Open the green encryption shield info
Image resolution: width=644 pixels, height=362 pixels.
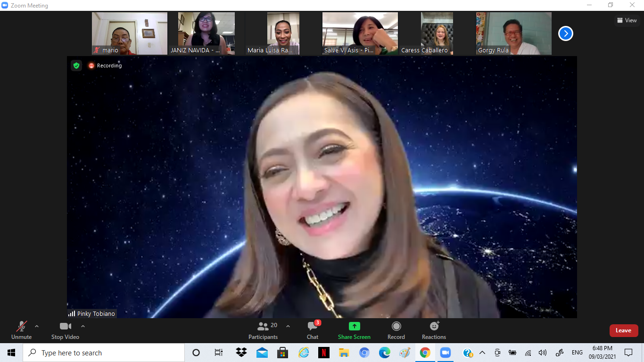tap(76, 66)
